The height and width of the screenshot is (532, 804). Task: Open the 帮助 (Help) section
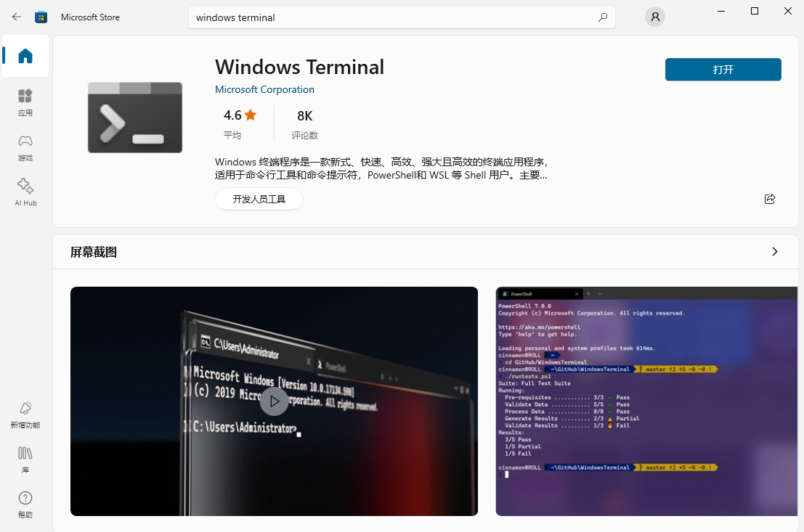[25, 504]
